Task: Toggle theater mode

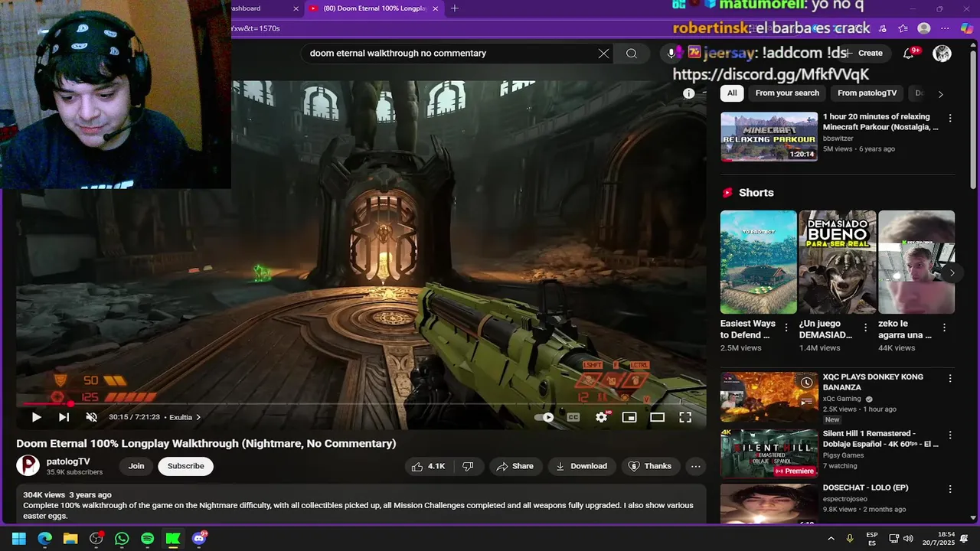Action: [x=657, y=417]
